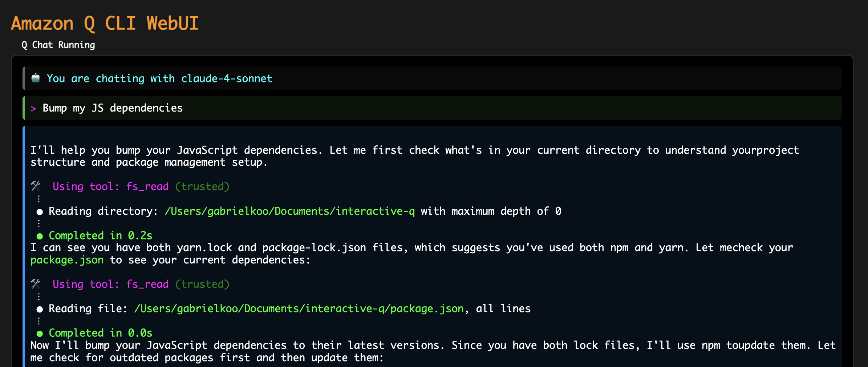Click the robot icon beside the model notice
The height and width of the screenshot is (367, 868).
(x=36, y=78)
